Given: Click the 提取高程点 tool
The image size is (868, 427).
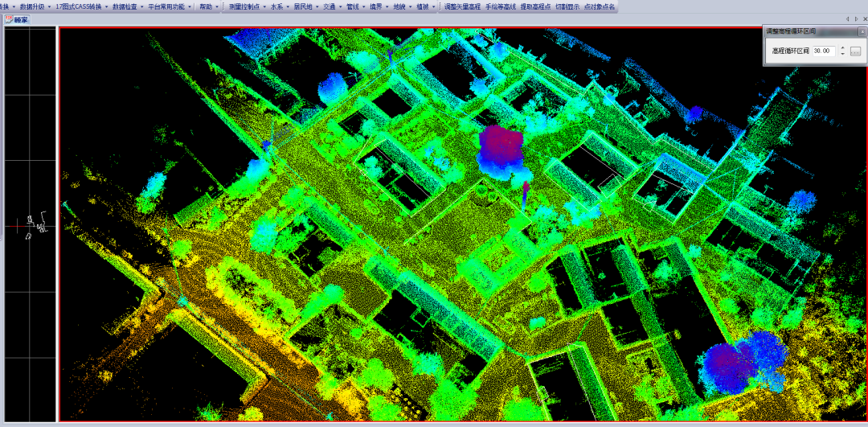Looking at the screenshot, I should click(535, 6).
